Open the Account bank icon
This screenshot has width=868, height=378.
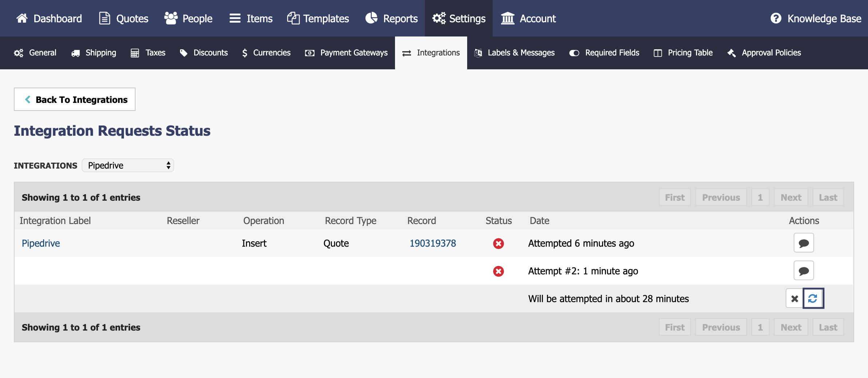pos(508,18)
